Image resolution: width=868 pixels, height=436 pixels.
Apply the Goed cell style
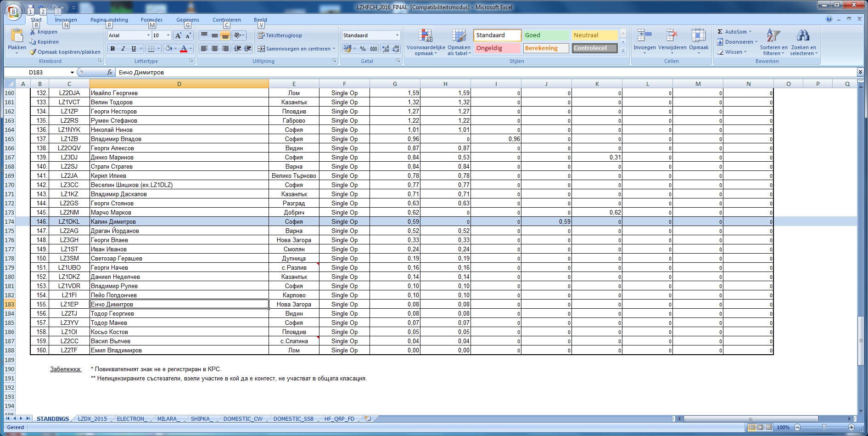[x=546, y=35]
